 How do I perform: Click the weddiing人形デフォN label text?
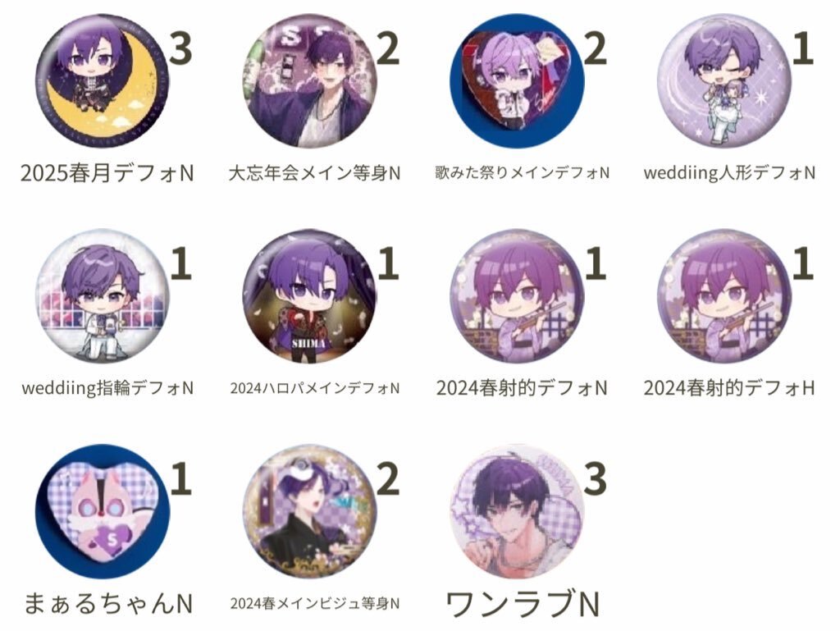click(x=729, y=173)
